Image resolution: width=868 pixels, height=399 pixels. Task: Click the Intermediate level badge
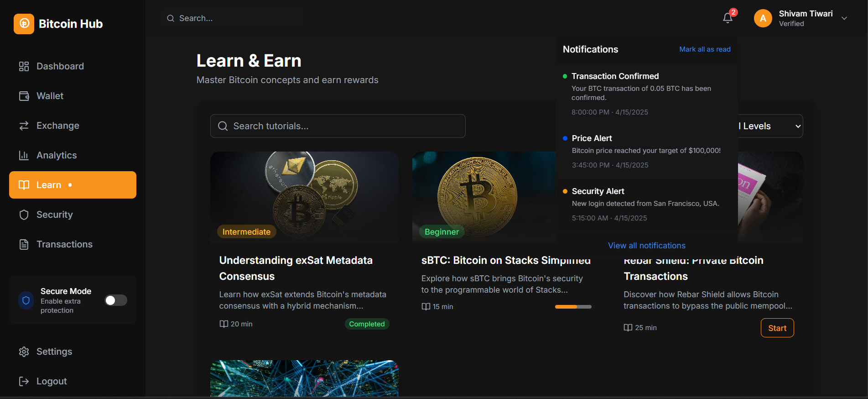tap(246, 232)
